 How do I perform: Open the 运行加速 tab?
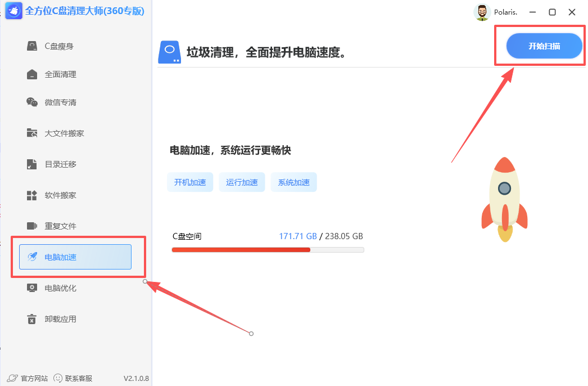pos(242,182)
